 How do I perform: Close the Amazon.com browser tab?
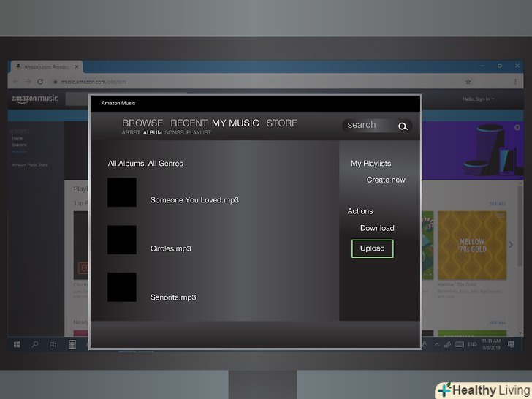pyautogui.click(x=77, y=66)
